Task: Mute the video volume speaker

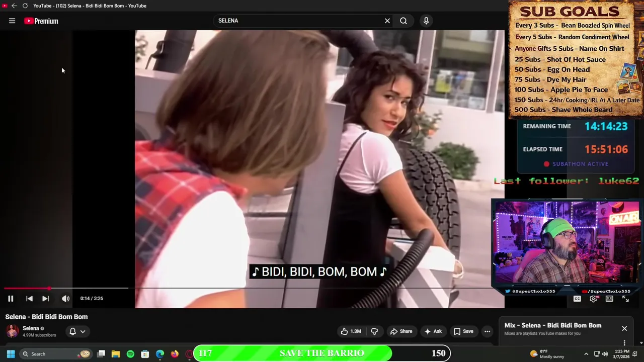Action: [65, 299]
